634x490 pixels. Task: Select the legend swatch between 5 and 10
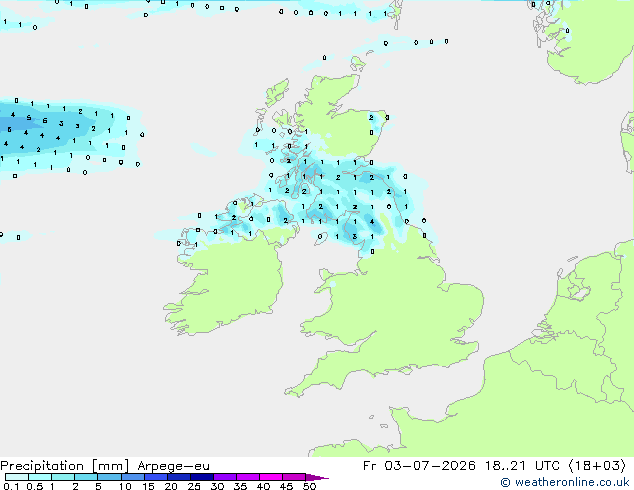pyautogui.click(x=110, y=477)
